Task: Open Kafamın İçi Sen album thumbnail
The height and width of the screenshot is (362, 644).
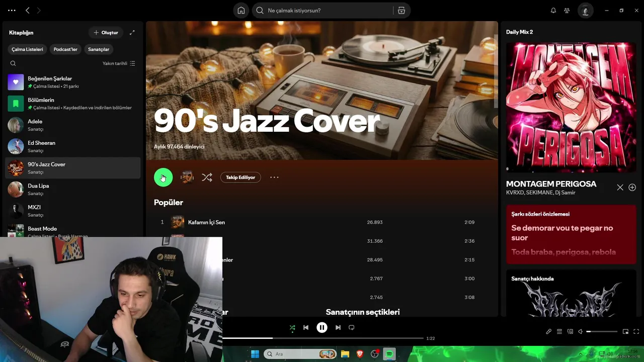Action: coord(177,222)
